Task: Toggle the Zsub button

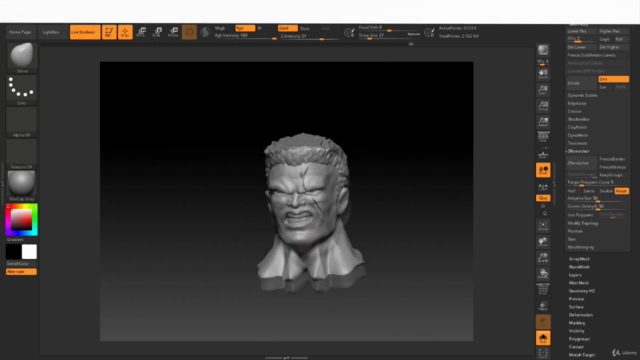Action: pos(305,28)
